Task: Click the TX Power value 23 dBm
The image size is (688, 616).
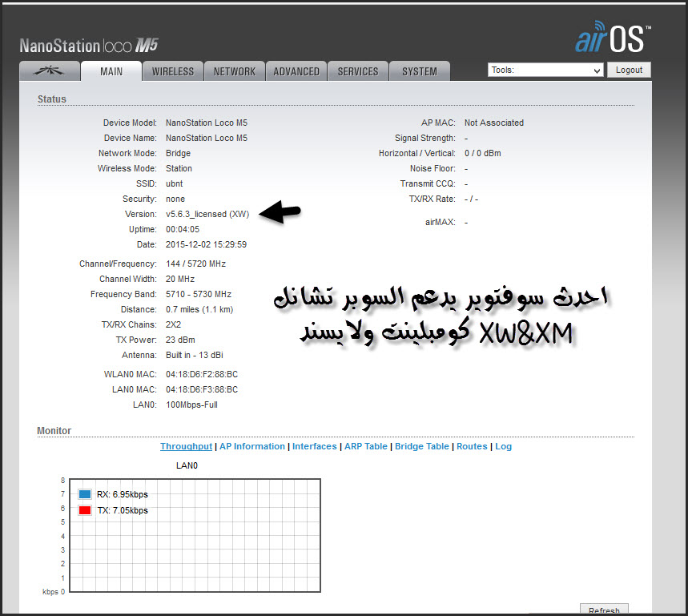Action: tap(180, 340)
